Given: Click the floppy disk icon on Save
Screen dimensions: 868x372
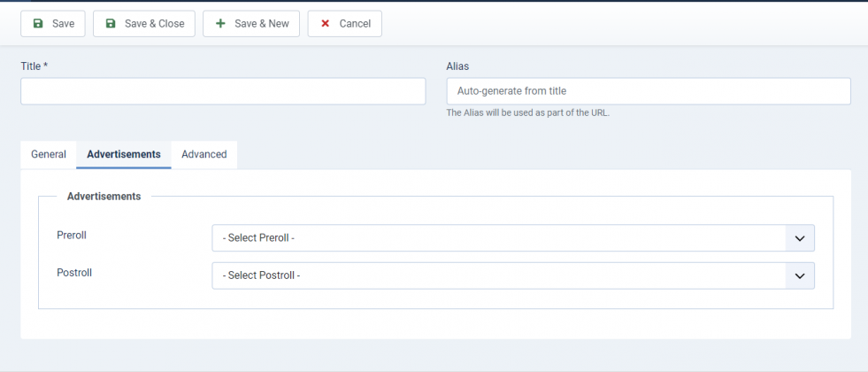Looking at the screenshot, I should click(x=38, y=24).
